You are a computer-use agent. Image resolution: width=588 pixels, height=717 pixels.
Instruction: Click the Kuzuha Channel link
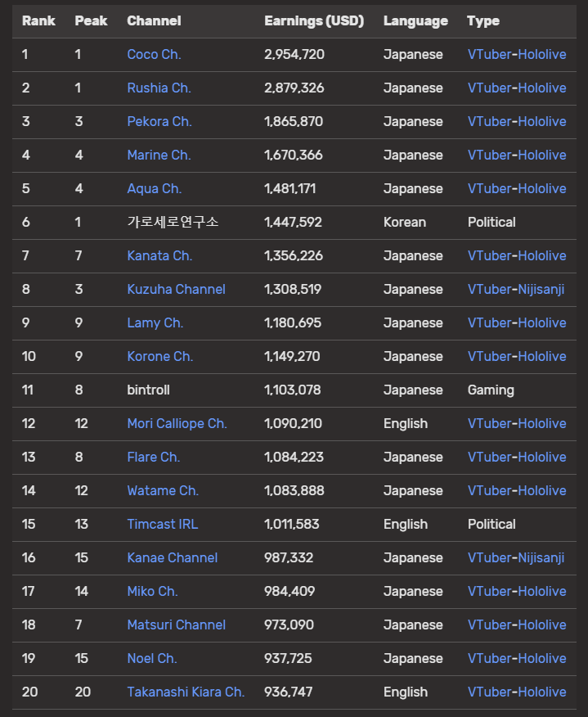click(177, 289)
